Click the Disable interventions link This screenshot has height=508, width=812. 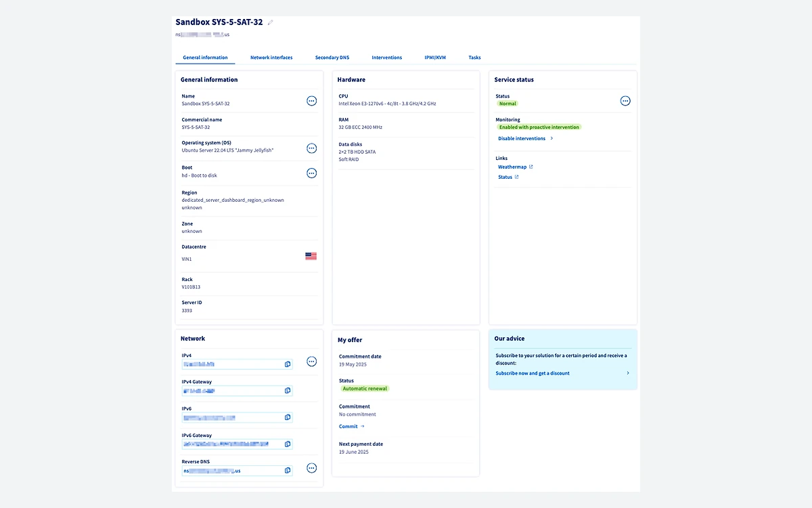coord(522,138)
